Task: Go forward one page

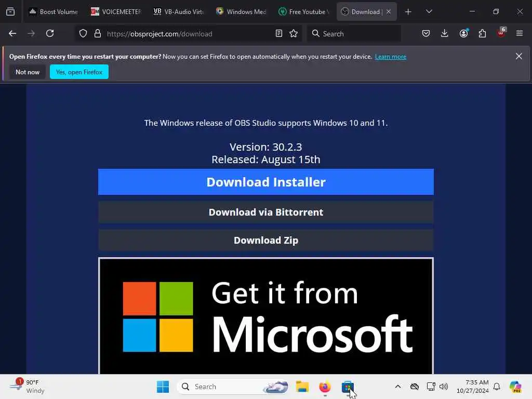Action: pyautogui.click(x=31, y=34)
